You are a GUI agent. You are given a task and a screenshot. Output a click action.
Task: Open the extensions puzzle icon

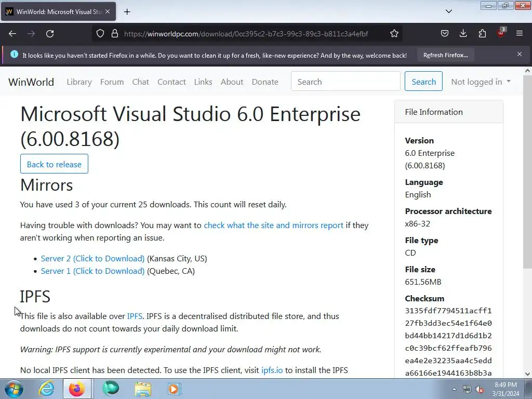coord(482,34)
